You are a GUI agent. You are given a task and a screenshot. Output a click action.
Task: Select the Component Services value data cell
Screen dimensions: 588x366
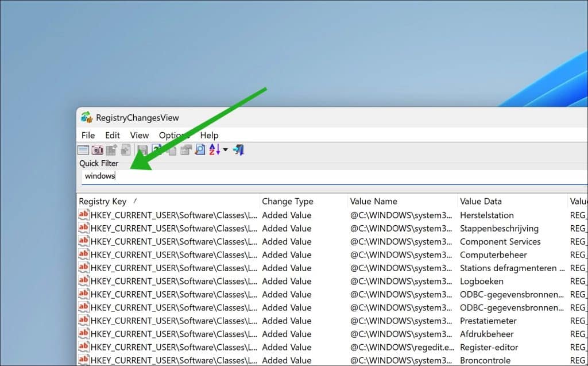pyautogui.click(x=500, y=242)
